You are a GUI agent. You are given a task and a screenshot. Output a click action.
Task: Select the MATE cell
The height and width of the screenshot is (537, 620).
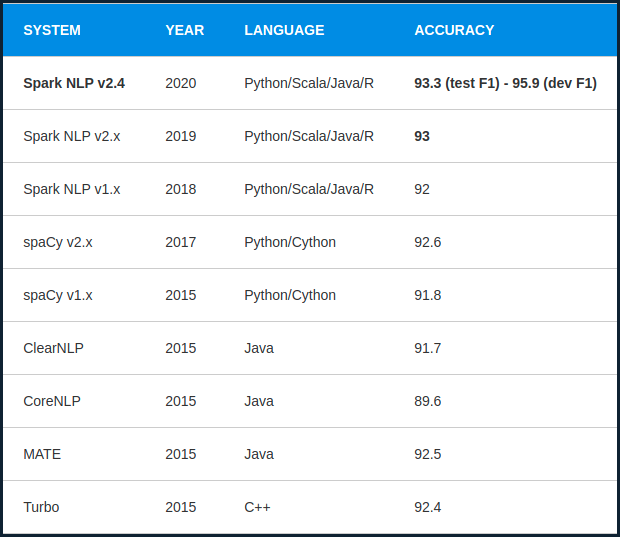[x=42, y=454]
